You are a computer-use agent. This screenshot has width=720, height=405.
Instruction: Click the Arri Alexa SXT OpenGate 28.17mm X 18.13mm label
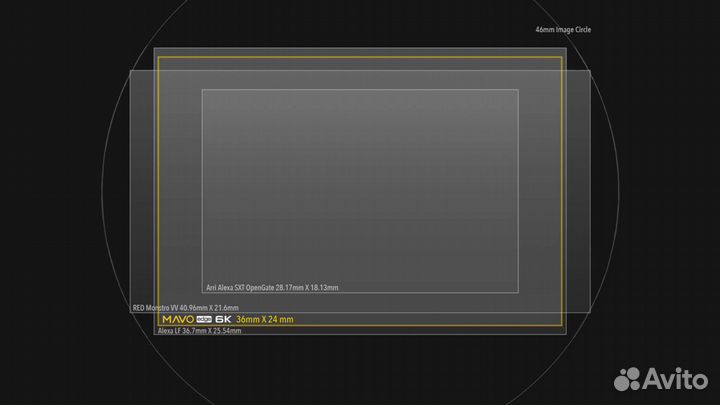click(272, 288)
